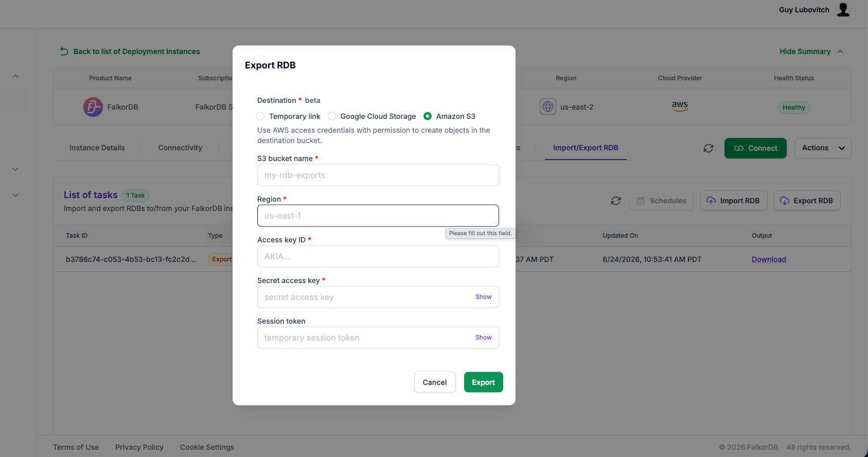The image size is (868, 457).
Task: Click the Healthy status badge
Action: point(794,108)
